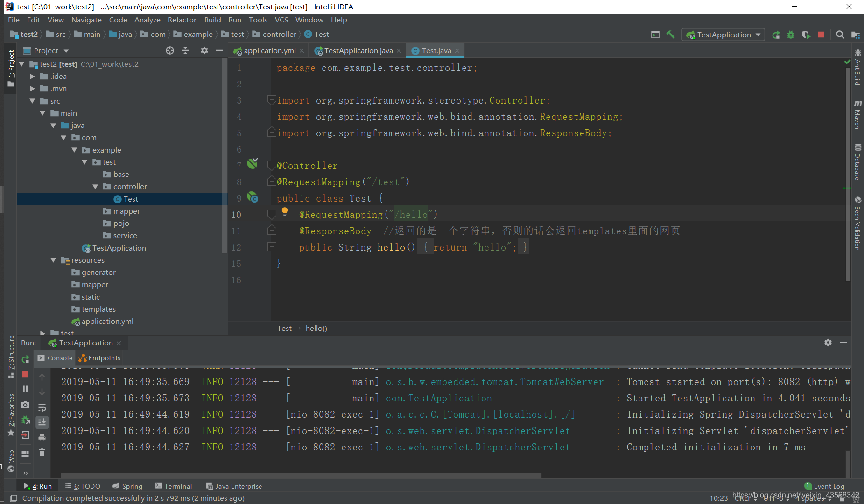Switch to TestApplication.java editor tab
The width and height of the screenshot is (864, 504).
[358, 50]
